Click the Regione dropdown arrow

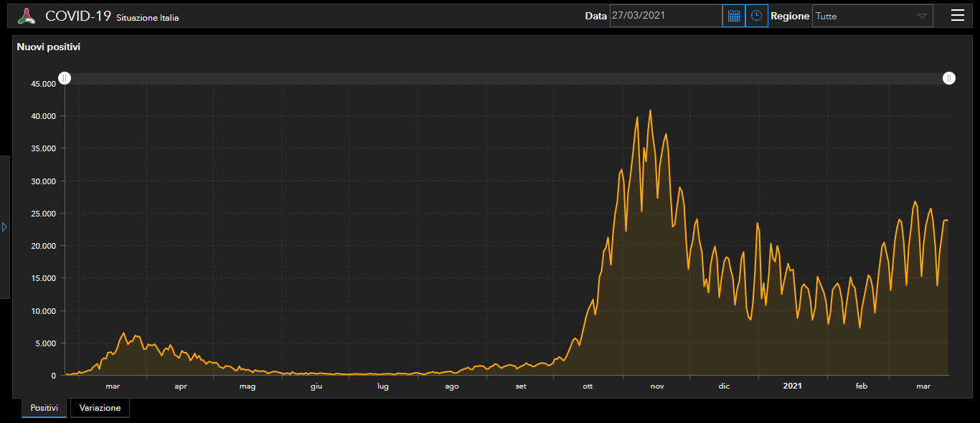tap(922, 16)
